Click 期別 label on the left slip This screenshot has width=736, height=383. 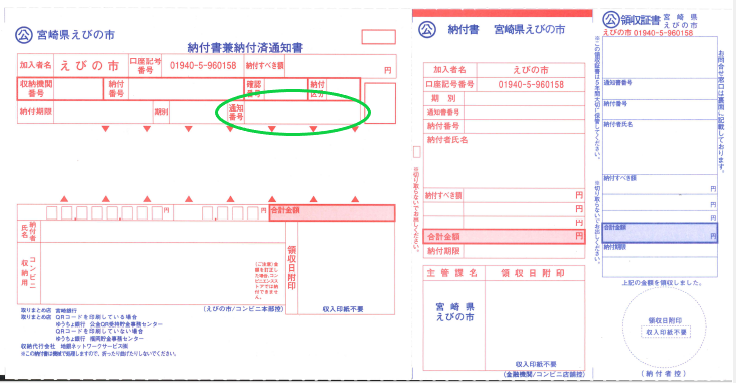[161, 112]
